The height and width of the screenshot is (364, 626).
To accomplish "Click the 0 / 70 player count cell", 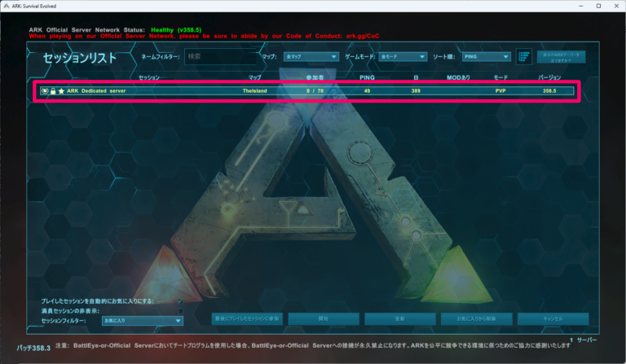I will [x=315, y=91].
